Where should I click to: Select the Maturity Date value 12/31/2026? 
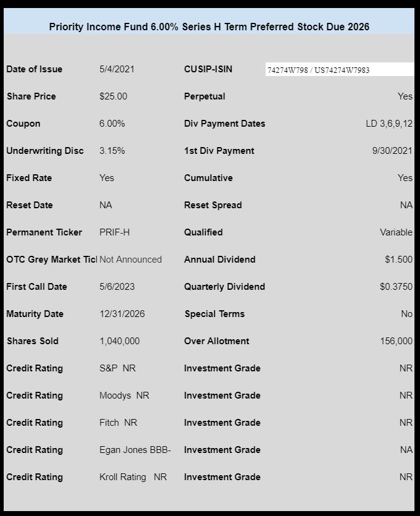pos(122,314)
